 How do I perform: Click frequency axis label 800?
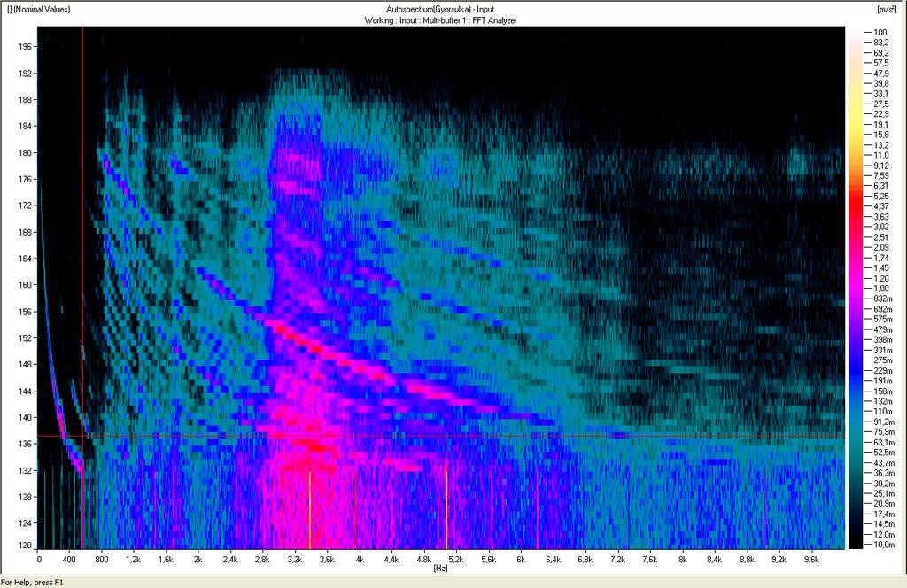click(x=101, y=560)
